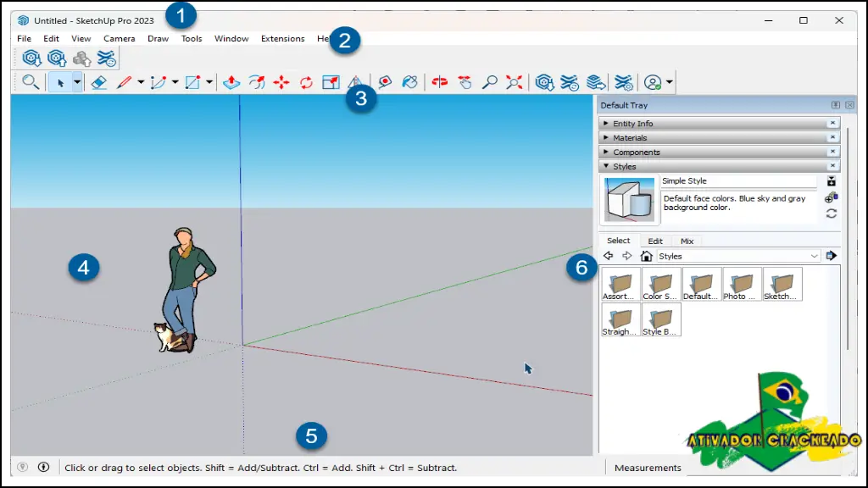The image size is (868, 488).
Task: Expand the Components panel
Action: [606, 152]
